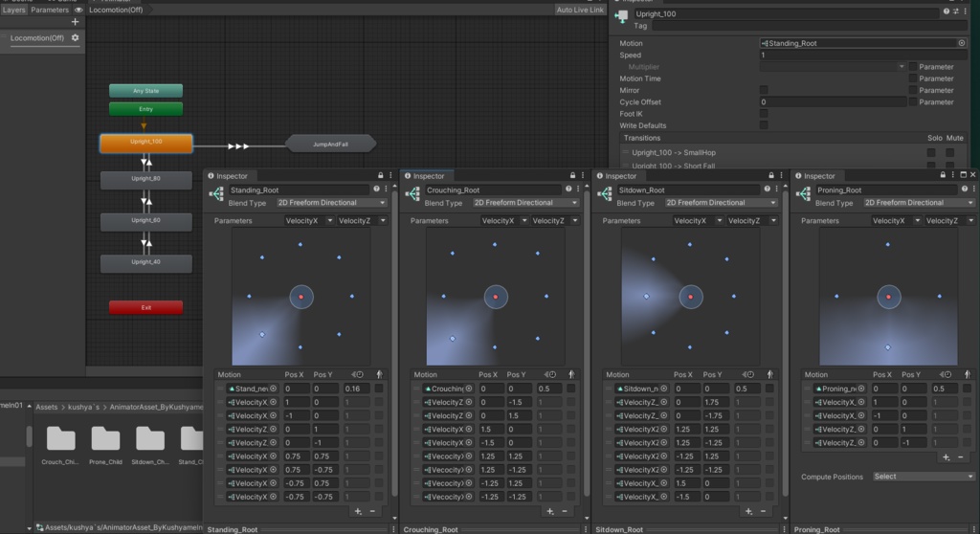Click the Cycle Offset input field
The height and width of the screenshot is (534, 980).
(833, 102)
